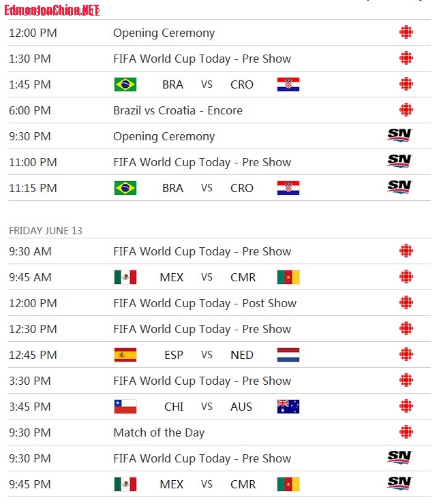Click the FRIDAY JUNE 13 date heading
This screenshot has width=439, height=504.
46,231
